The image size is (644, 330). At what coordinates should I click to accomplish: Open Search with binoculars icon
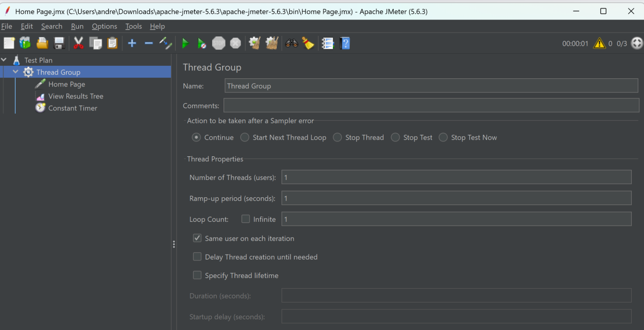[292, 43]
